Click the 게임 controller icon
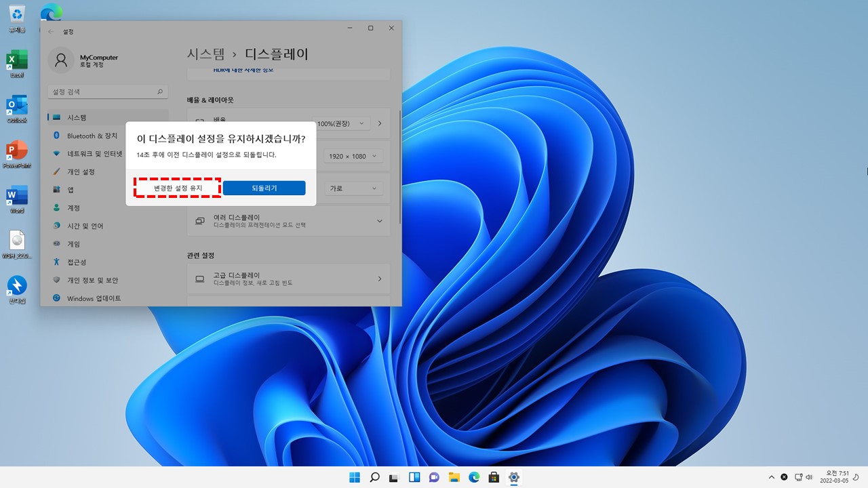868x488 pixels. click(x=57, y=244)
